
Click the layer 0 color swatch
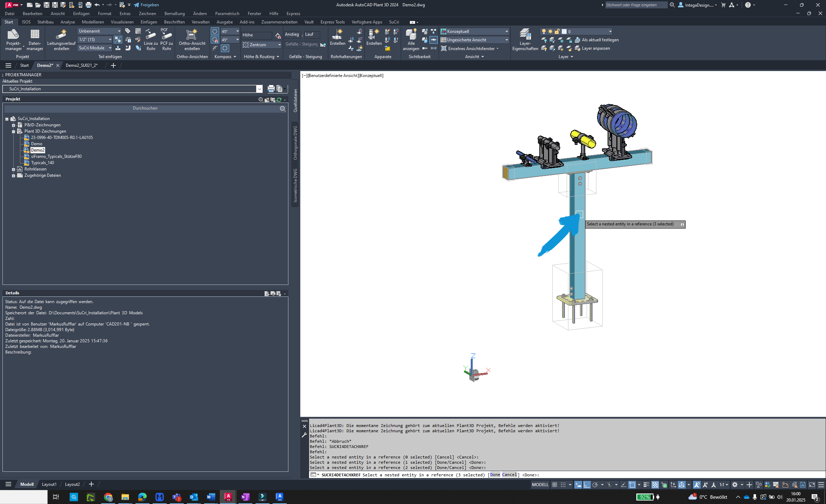564,31
